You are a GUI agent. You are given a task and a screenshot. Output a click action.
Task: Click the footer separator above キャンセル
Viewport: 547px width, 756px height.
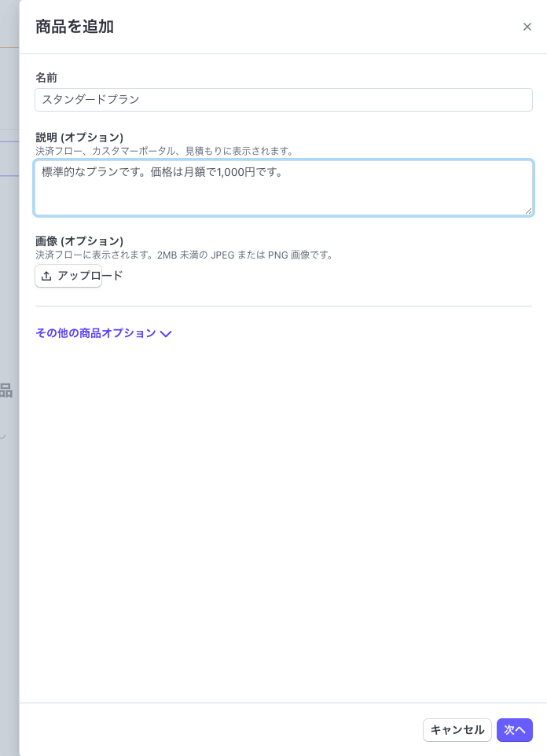(x=283, y=703)
